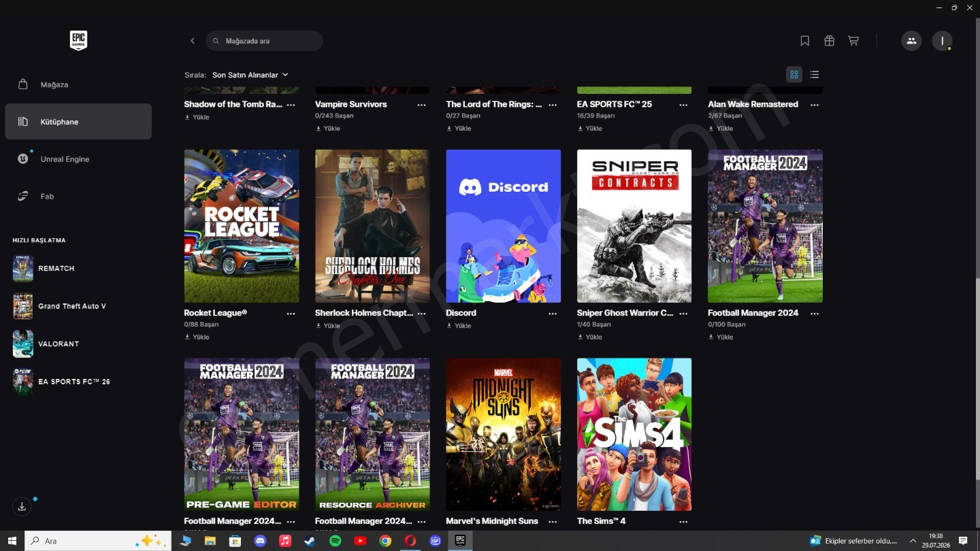This screenshot has width=980, height=551.
Task: Open Apple Music from the taskbar
Action: click(285, 541)
